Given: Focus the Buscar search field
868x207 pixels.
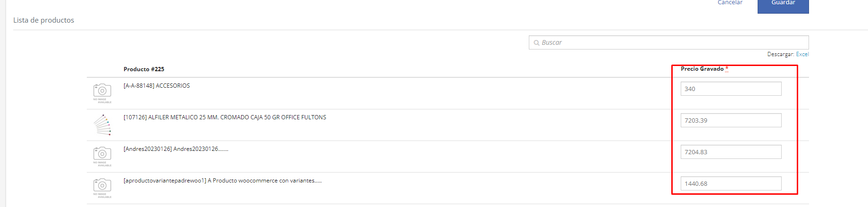Looking at the screenshot, I should click(669, 42).
